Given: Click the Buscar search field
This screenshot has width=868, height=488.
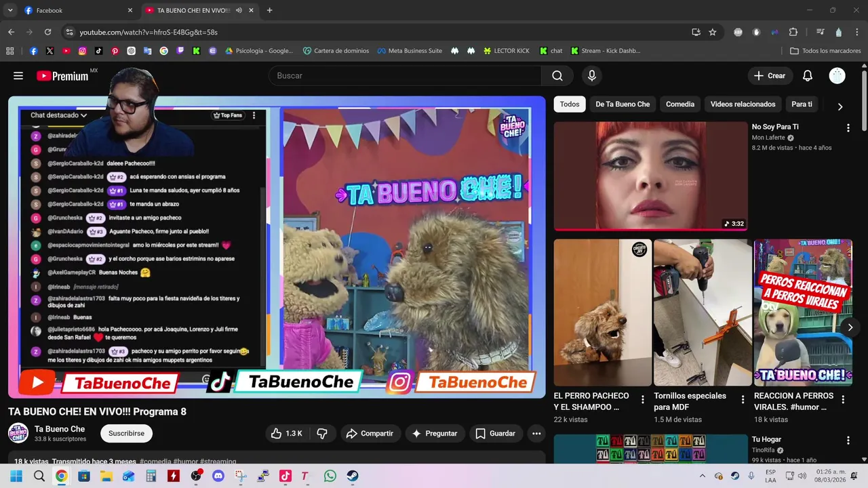Looking at the screenshot, I should coord(405,76).
